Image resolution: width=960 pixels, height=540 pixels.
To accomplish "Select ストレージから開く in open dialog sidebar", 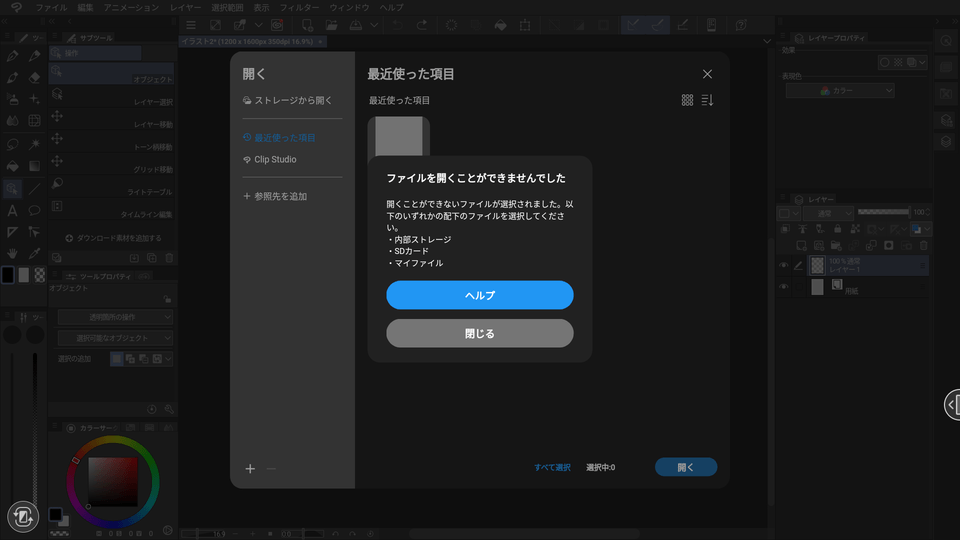I will [287, 100].
